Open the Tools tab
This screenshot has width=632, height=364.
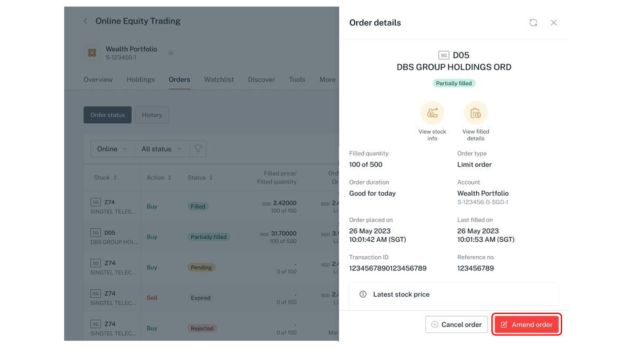point(297,80)
